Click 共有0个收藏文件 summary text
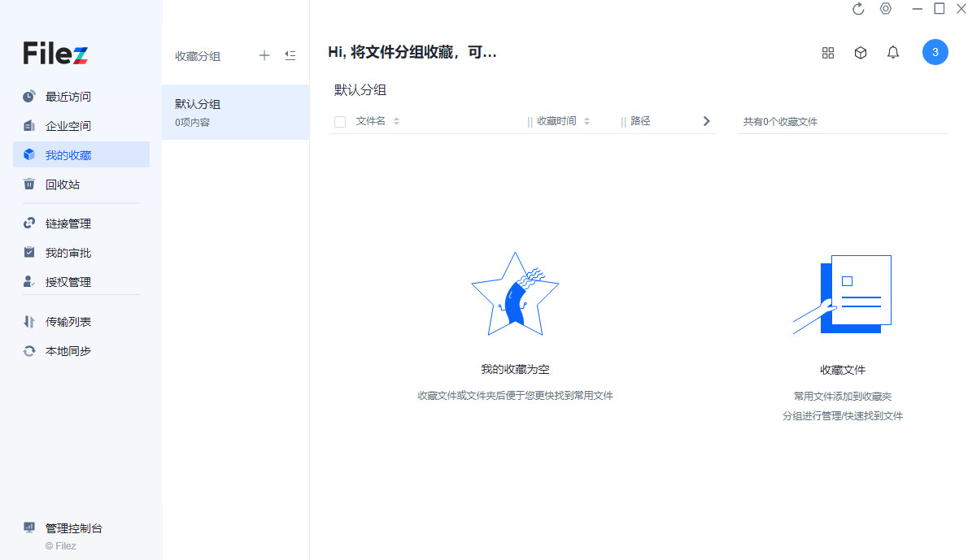Screen dimensions: 968x560 (780, 121)
